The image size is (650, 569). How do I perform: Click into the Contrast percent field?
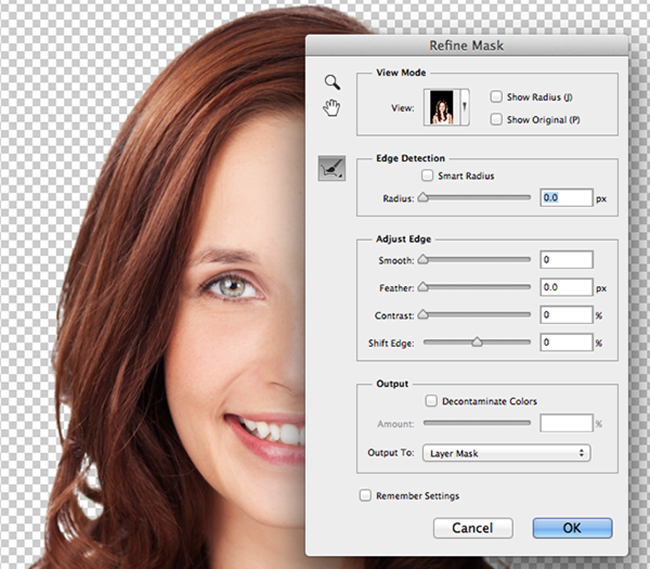pos(566,315)
